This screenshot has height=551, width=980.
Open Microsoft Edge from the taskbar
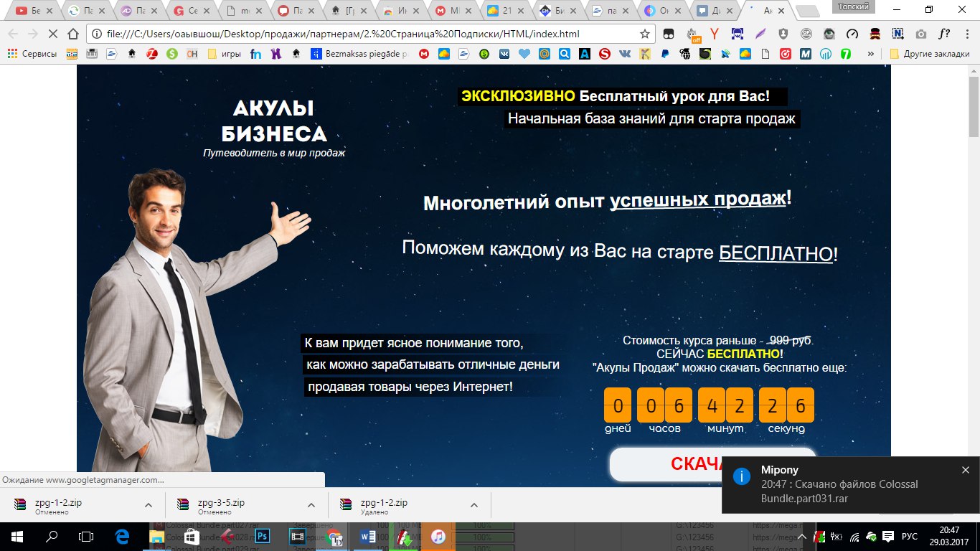point(121,536)
